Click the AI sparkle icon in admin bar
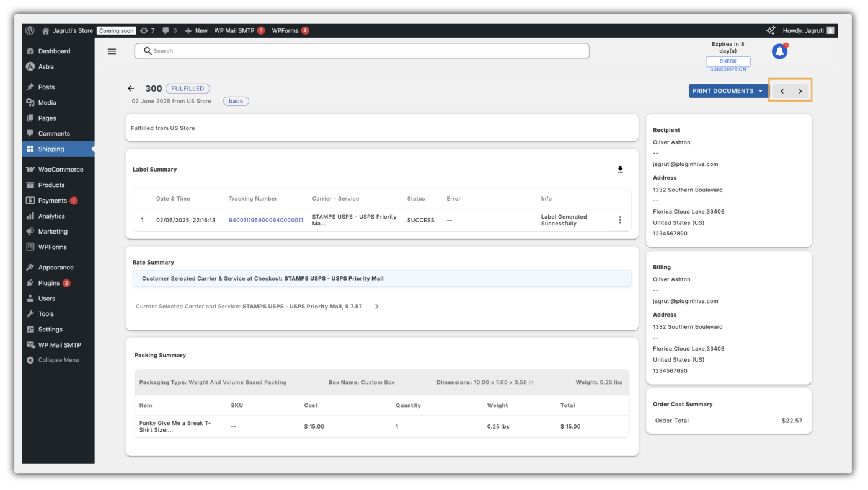Image resolution: width=868 pixels, height=490 pixels. 771,30
